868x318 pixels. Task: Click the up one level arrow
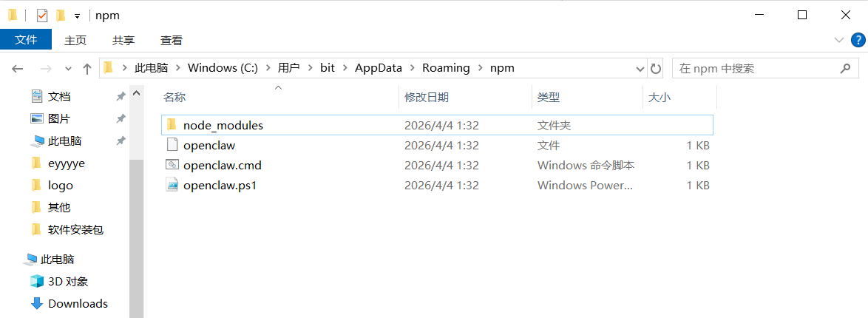click(87, 69)
